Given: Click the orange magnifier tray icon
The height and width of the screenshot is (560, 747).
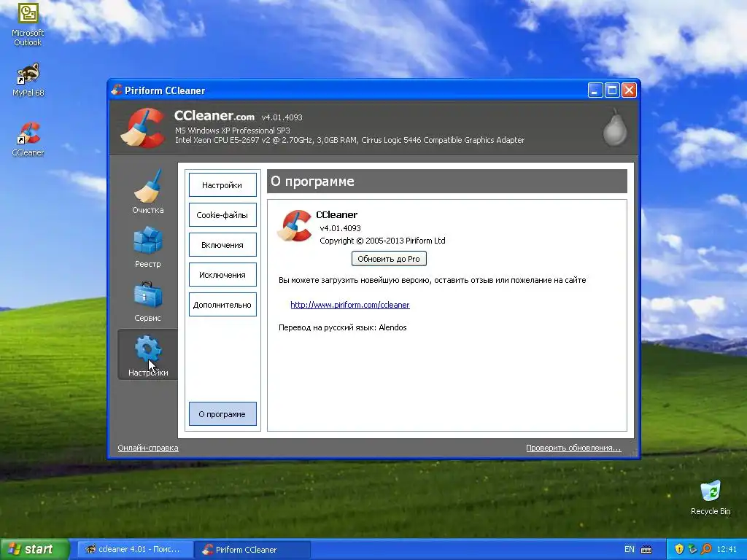Looking at the screenshot, I should tap(706, 549).
